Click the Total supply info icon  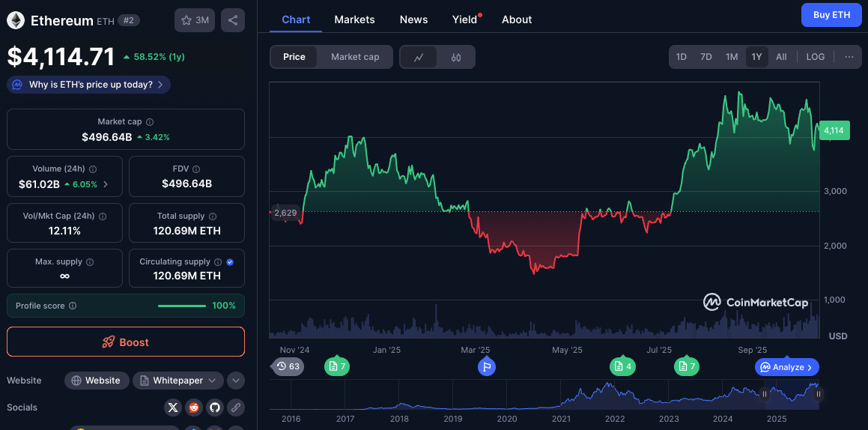tap(213, 216)
